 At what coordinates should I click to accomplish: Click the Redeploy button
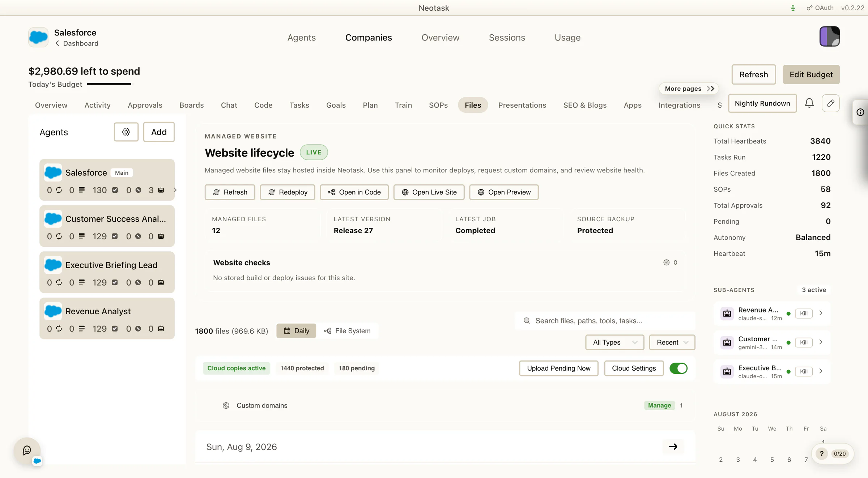point(288,192)
